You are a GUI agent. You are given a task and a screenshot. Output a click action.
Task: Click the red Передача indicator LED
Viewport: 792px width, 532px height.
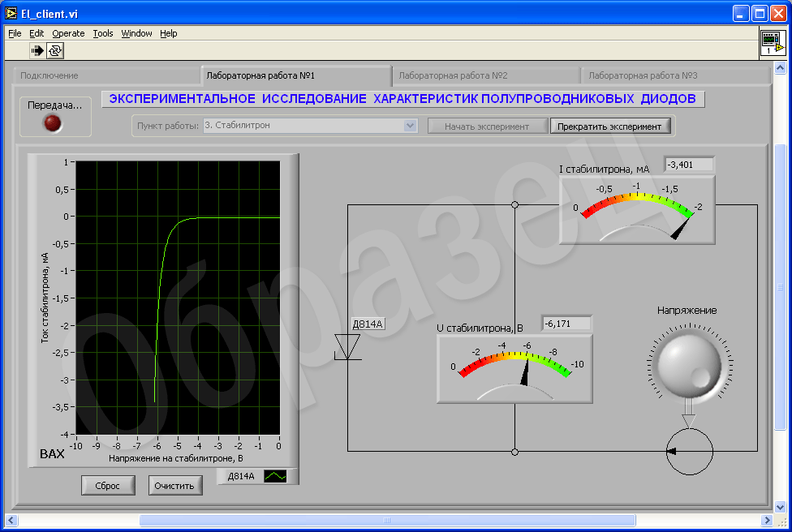[53, 123]
